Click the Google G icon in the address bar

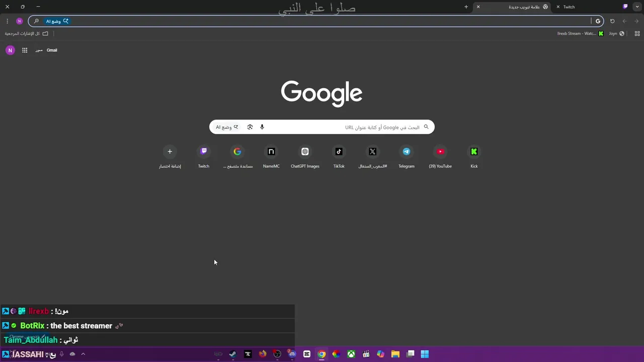tap(598, 21)
